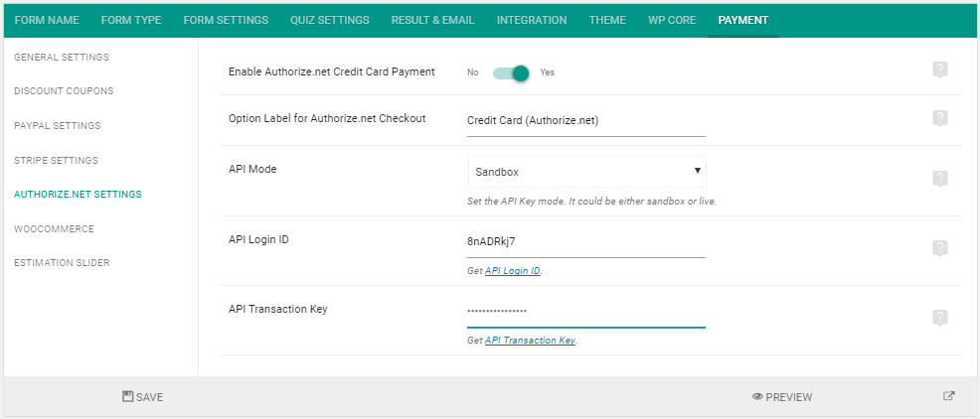
Task: Select the Payment tab
Action: point(743,20)
